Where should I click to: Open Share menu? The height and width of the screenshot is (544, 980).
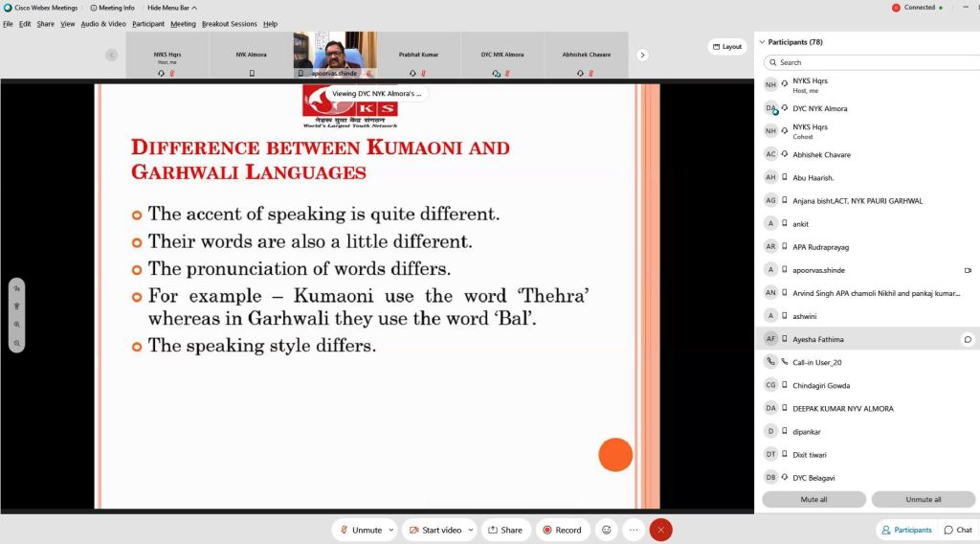point(45,24)
